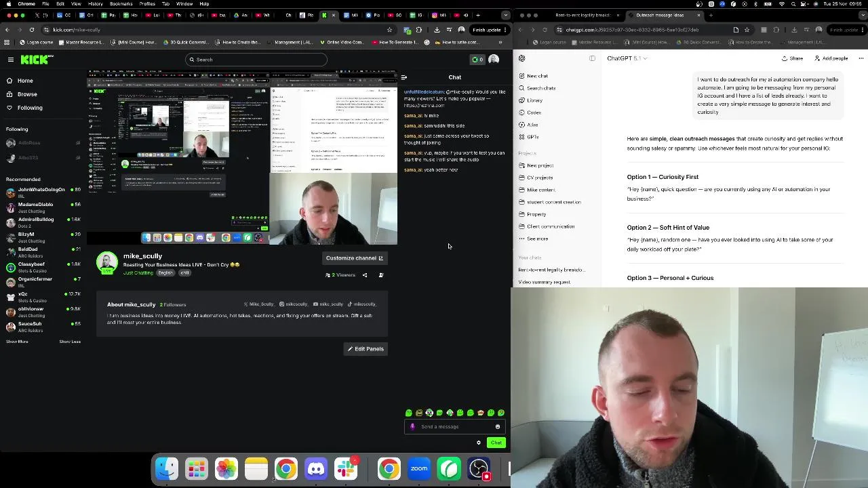This screenshot has width=868, height=488.
Task: Open Browse in Kick sidebar
Action: 27,94
